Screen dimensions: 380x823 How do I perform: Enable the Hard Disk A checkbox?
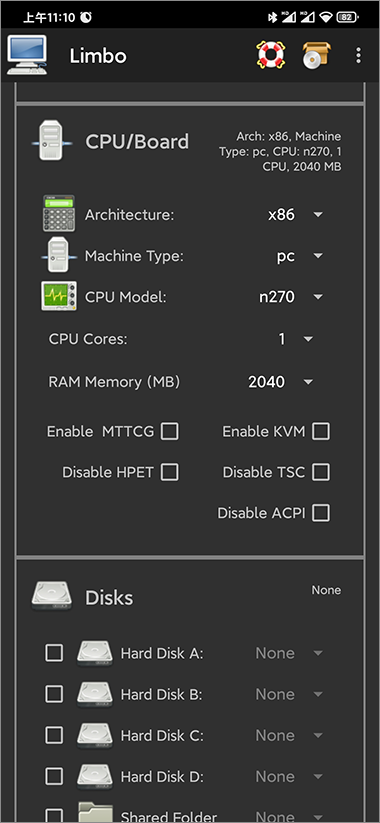click(54, 653)
